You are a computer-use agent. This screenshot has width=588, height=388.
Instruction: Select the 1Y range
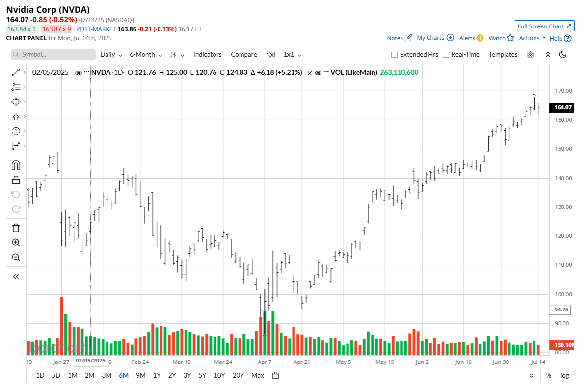(x=157, y=375)
